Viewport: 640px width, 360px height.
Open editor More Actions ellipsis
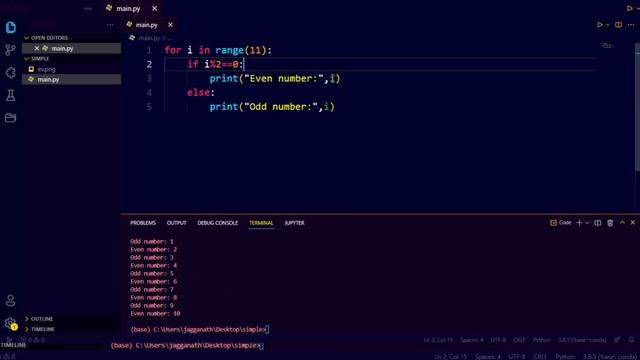[631, 25]
